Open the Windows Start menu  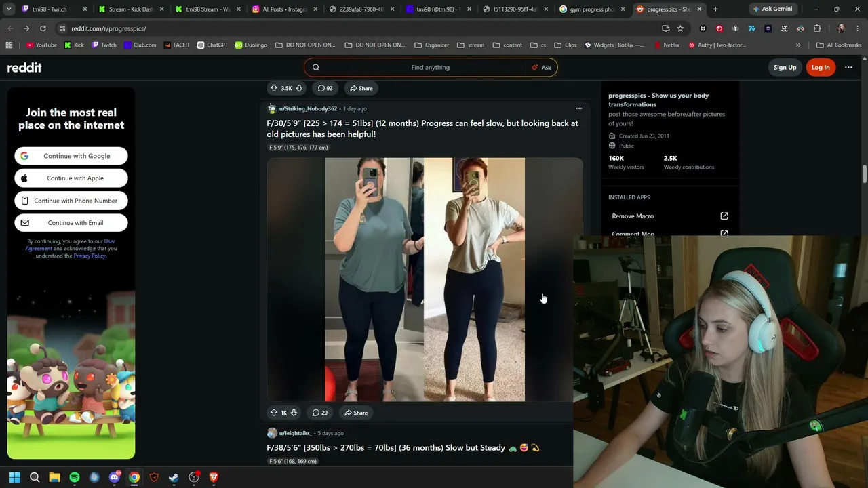click(x=14, y=477)
